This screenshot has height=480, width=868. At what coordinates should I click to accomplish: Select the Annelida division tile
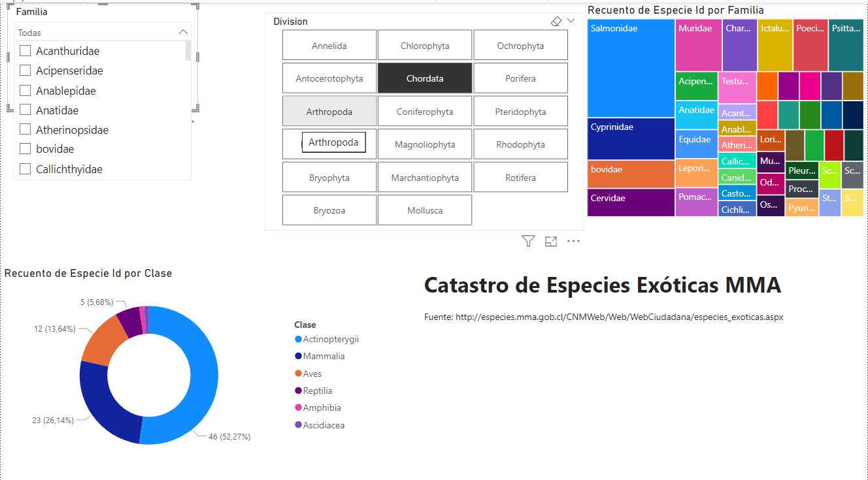329,45
